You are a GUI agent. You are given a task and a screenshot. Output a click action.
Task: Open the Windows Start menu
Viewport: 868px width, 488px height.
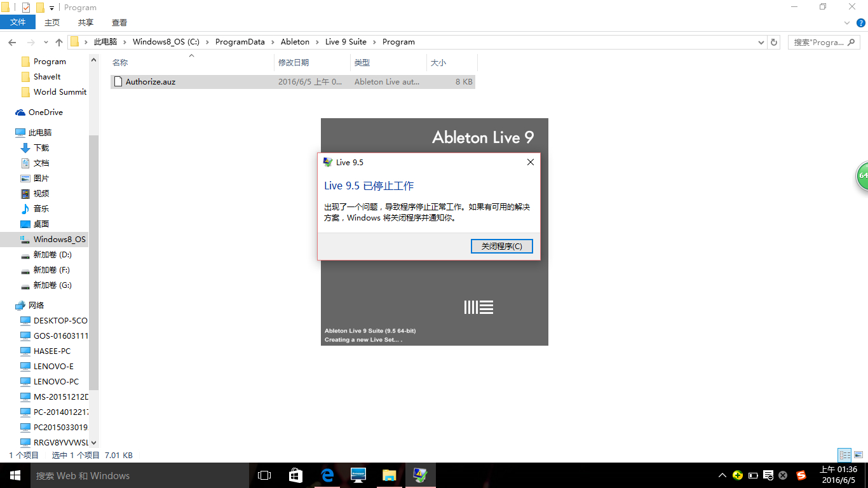pos(15,475)
